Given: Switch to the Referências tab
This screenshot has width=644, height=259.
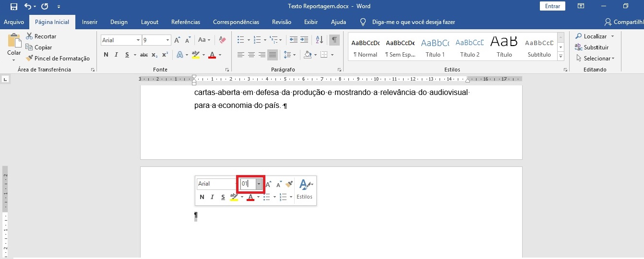Looking at the screenshot, I should tap(186, 22).
